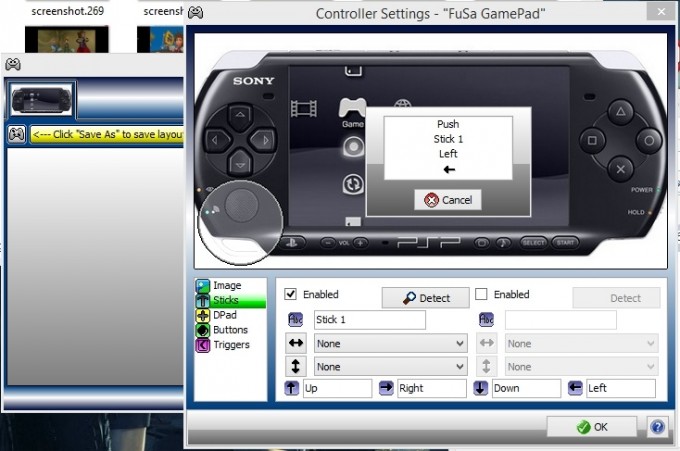Click the gamepad icon in Controller Settings title bar
This screenshot has width=680, height=451.
(x=196, y=13)
